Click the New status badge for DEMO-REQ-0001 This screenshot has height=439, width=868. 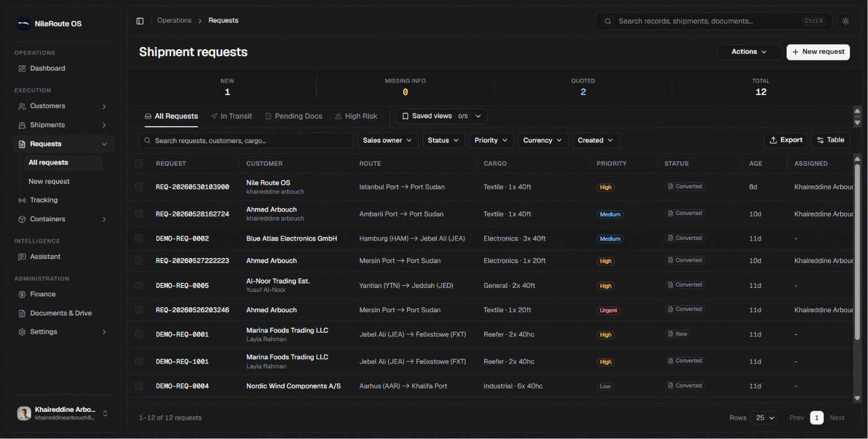pyautogui.click(x=678, y=334)
